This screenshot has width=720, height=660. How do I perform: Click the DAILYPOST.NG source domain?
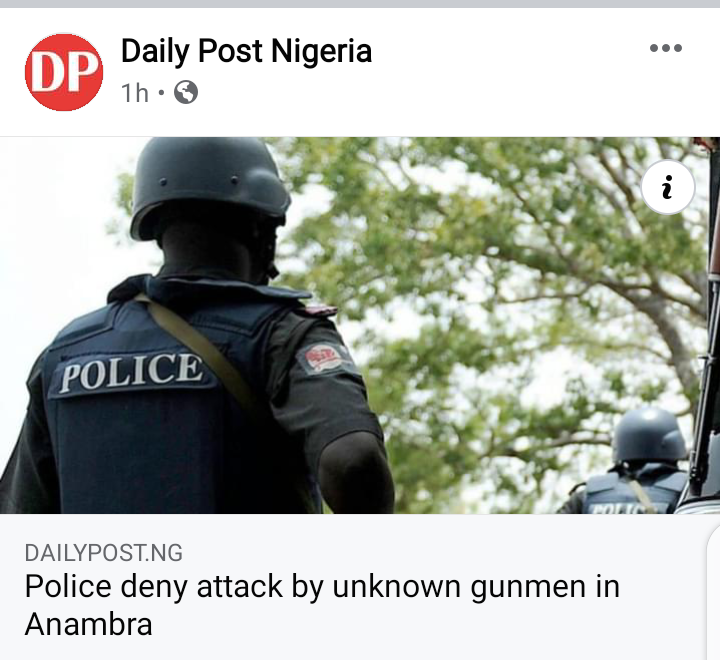(104, 553)
